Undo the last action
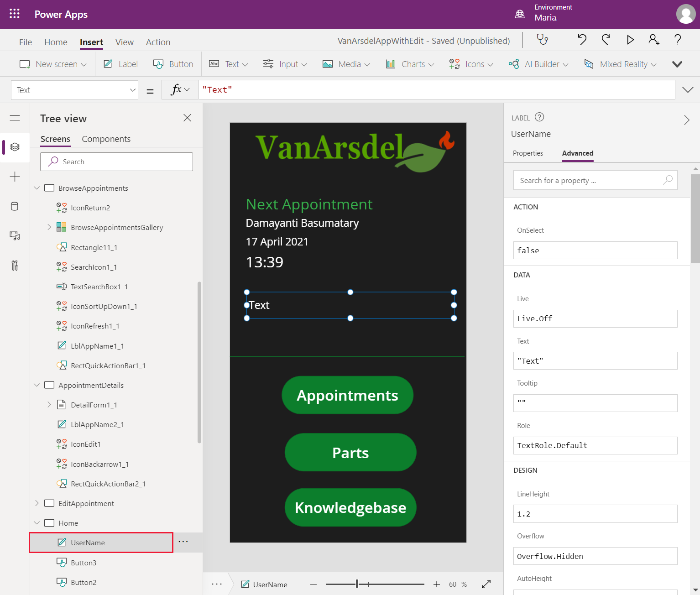 pyautogui.click(x=582, y=40)
